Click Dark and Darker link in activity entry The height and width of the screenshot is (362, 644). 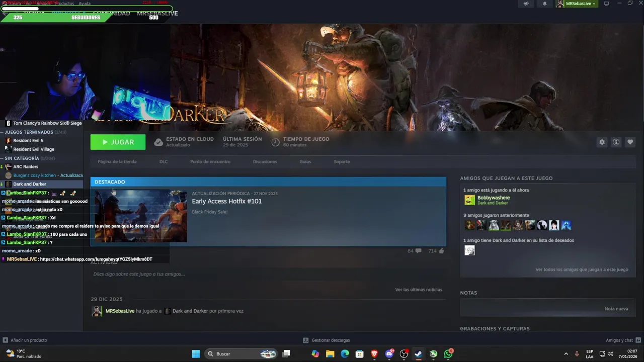(x=190, y=311)
